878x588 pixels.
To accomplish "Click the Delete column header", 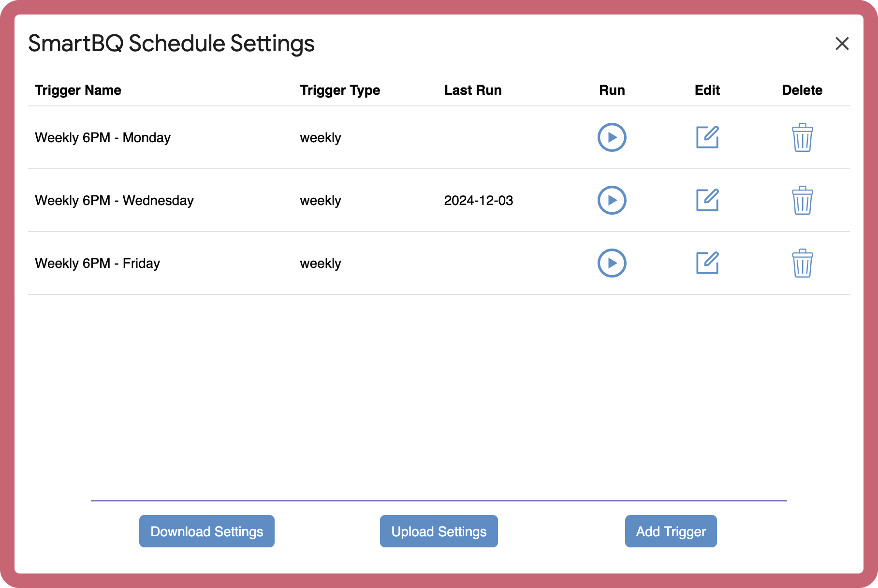I will pyautogui.click(x=802, y=90).
